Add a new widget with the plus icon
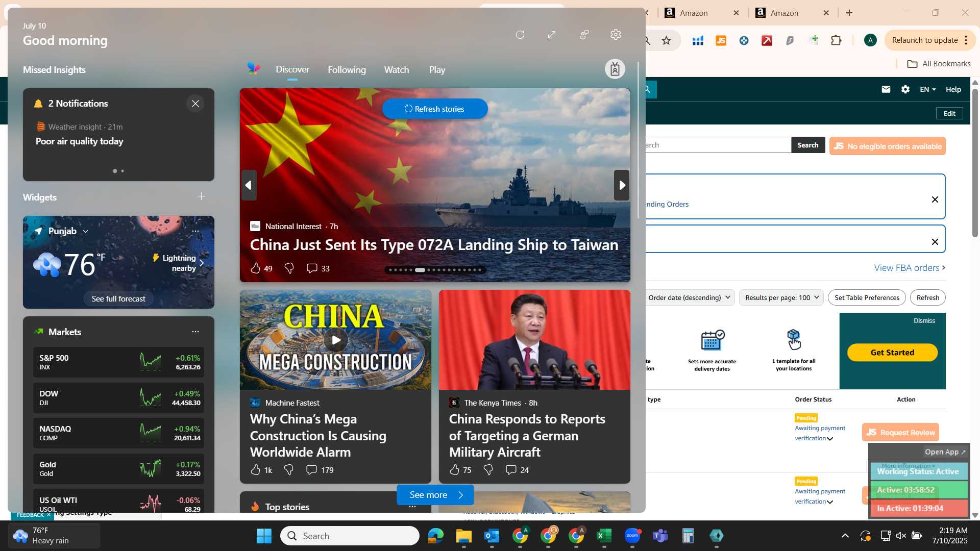This screenshot has width=980, height=551. (201, 196)
